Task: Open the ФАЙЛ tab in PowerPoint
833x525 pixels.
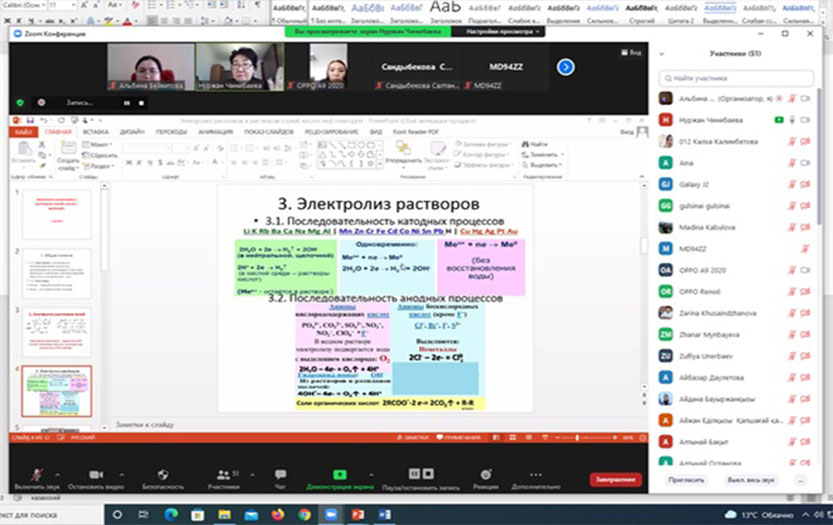Action: [25, 132]
